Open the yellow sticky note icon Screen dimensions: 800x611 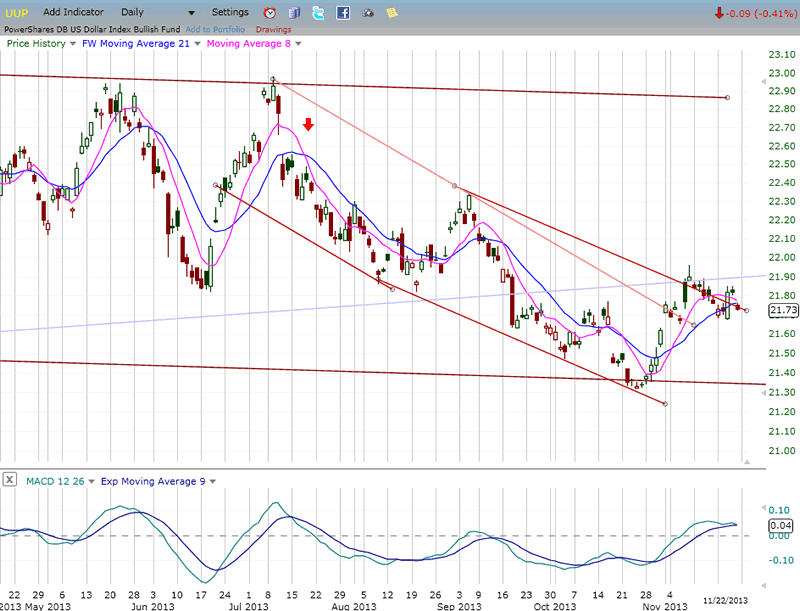click(x=392, y=13)
